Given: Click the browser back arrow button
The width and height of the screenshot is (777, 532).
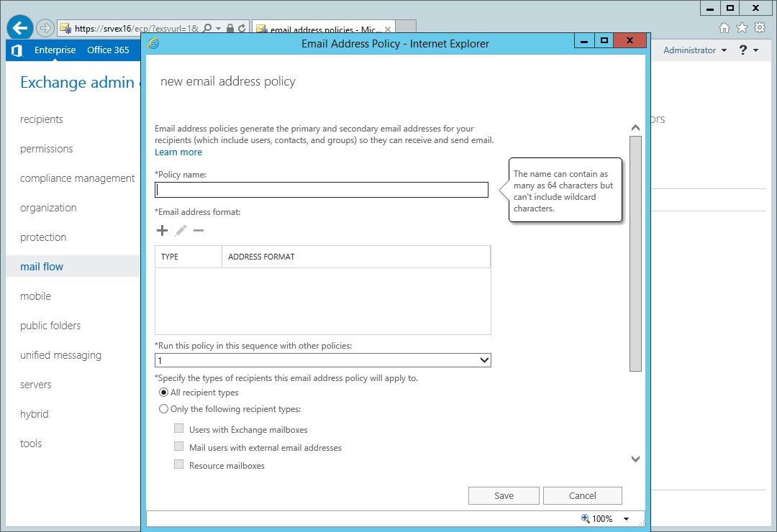Looking at the screenshot, I should point(20,28).
